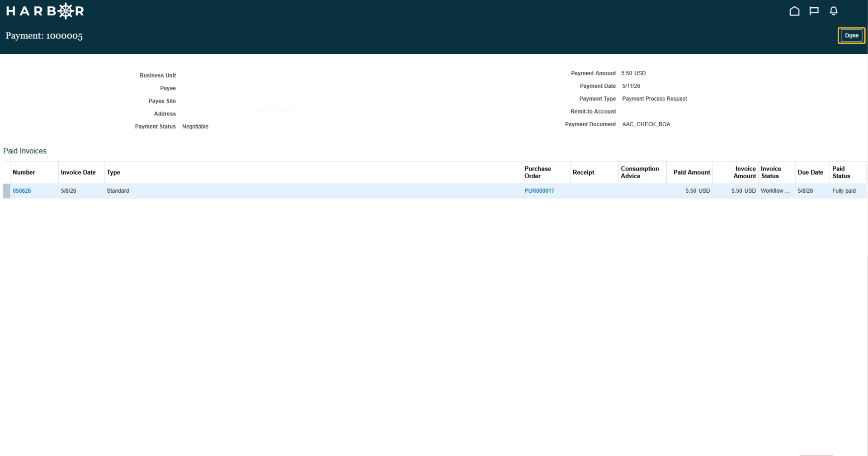Open invoice number 050826 link
The height and width of the screenshot is (456, 868).
[x=22, y=191]
